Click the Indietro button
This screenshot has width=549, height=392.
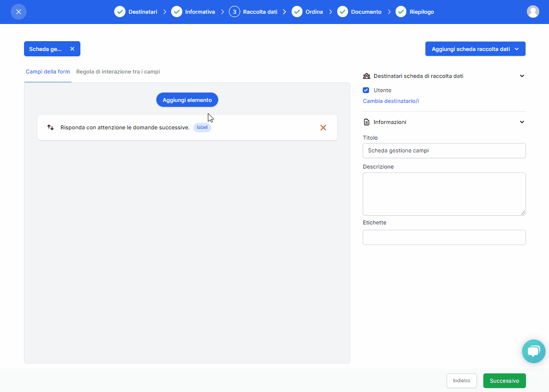(x=461, y=381)
